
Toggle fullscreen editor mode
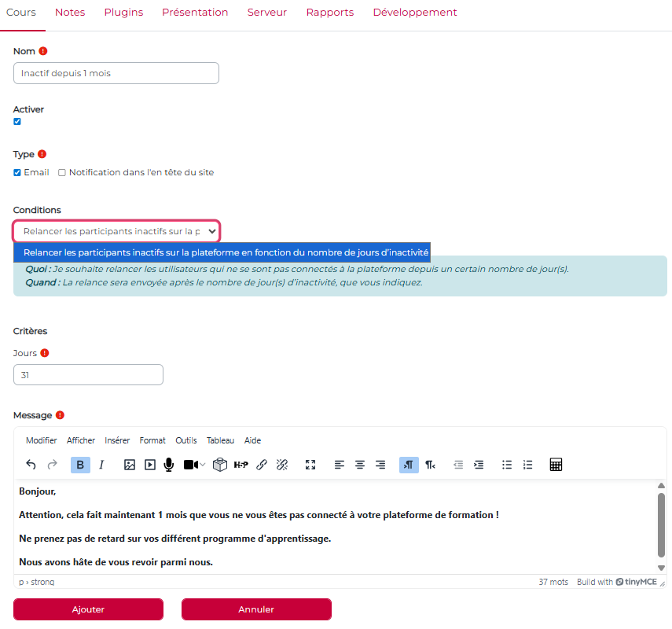pyautogui.click(x=310, y=465)
